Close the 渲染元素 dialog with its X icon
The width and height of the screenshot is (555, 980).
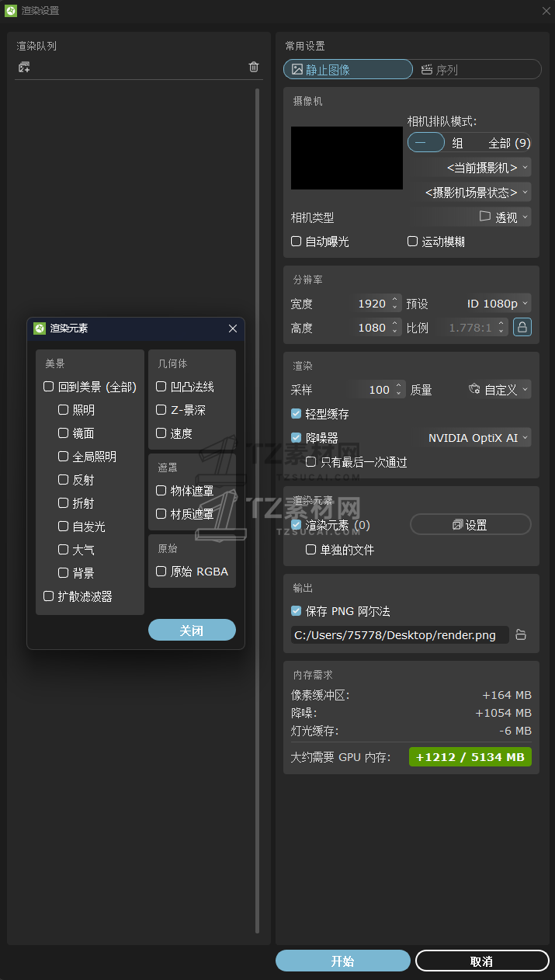tap(233, 328)
